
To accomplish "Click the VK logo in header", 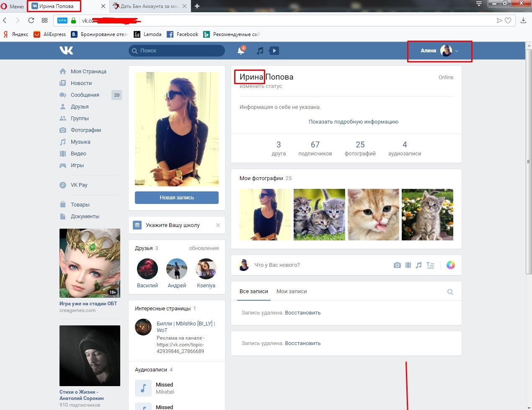I will (x=66, y=51).
